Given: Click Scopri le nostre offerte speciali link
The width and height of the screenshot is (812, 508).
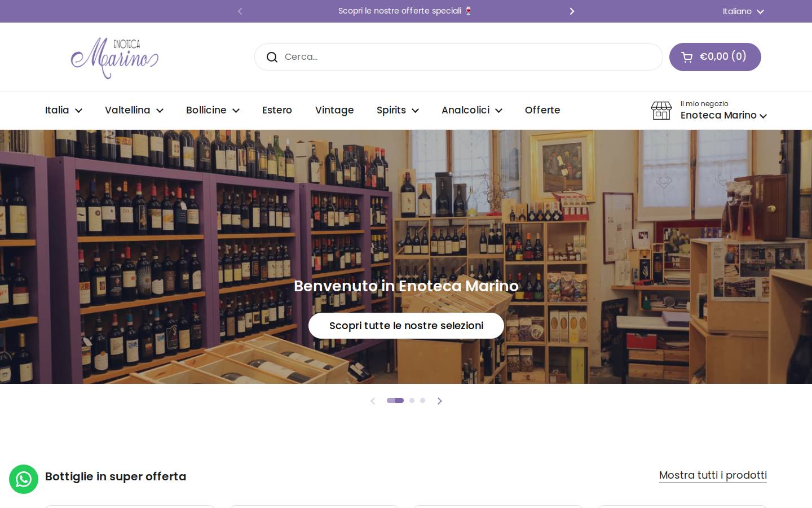Looking at the screenshot, I should coord(405,11).
